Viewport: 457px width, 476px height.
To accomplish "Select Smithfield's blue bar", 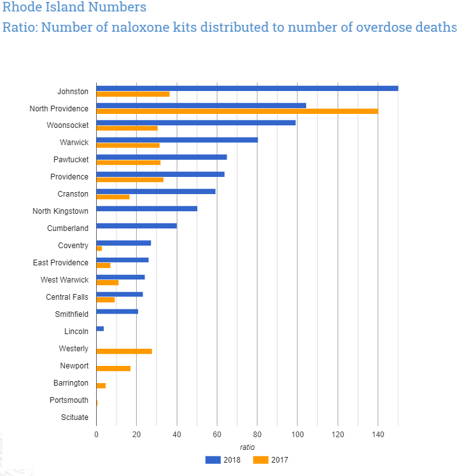I will [x=117, y=311].
